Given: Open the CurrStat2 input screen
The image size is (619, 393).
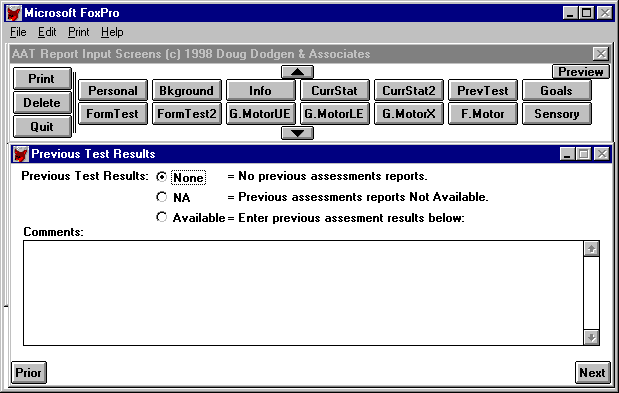Looking at the screenshot, I should click(409, 90).
